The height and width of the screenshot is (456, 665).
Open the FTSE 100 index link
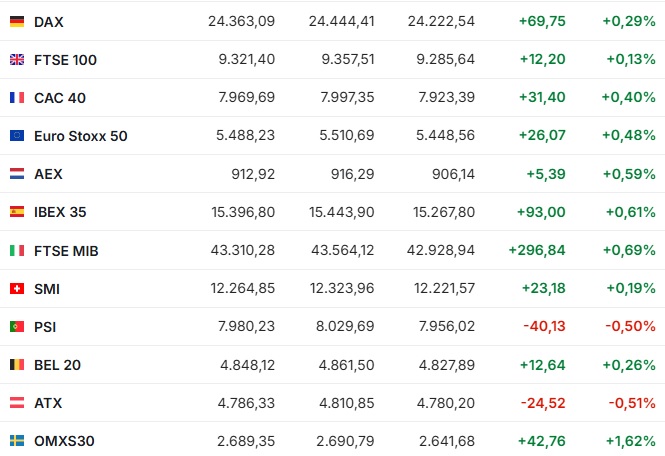coord(65,60)
